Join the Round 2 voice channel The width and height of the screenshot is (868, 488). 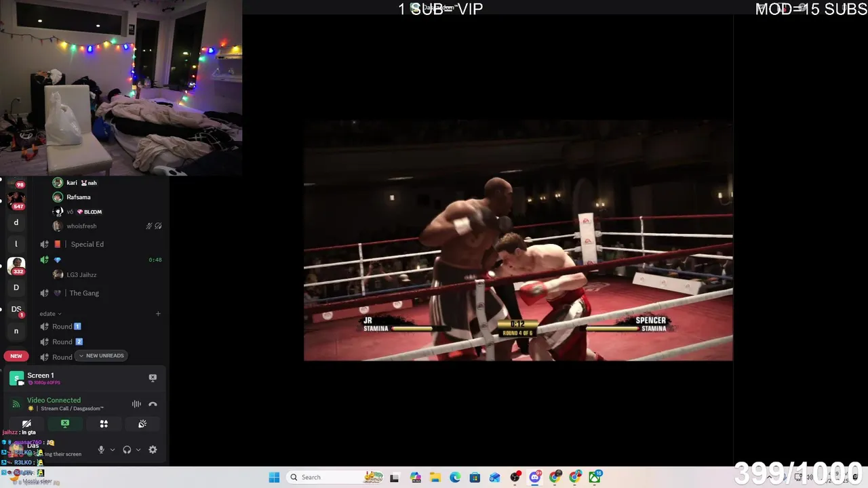tap(100, 342)
